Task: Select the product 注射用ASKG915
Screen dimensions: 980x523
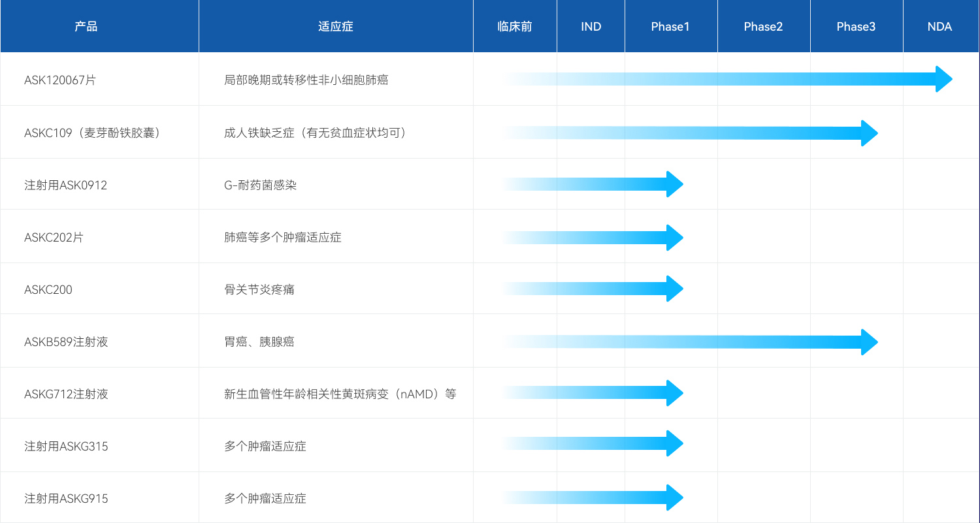Action: point(66,499)
